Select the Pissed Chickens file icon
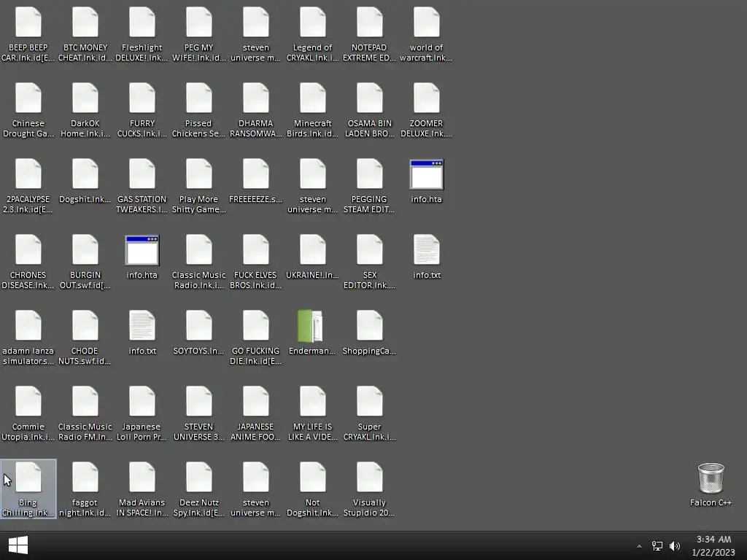Viewport: 747px width, 560px height. [x=198, y=98]
